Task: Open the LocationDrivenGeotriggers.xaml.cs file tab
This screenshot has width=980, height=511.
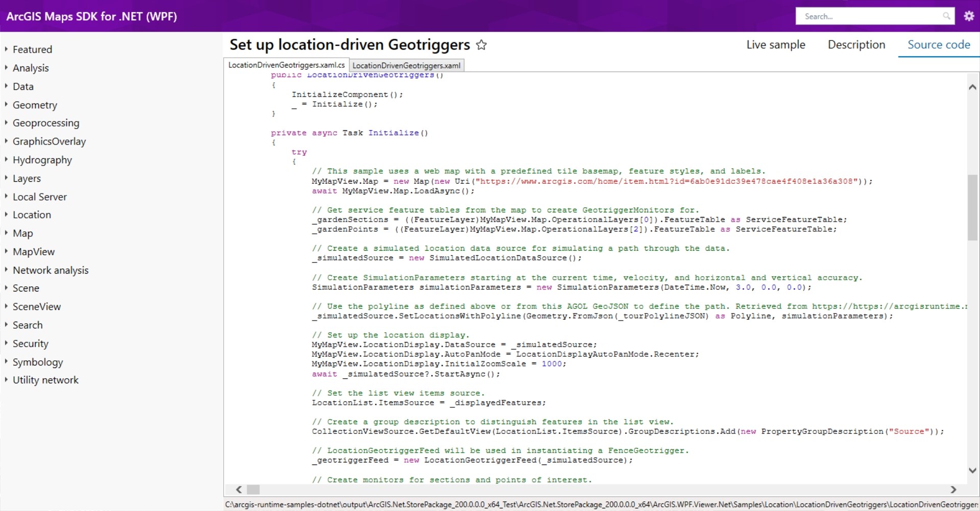Action: (x=286, y=65)
